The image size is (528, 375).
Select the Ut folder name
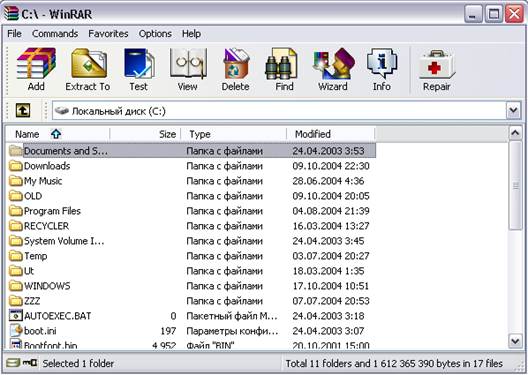pyautogui.click(x=29, y=271)
